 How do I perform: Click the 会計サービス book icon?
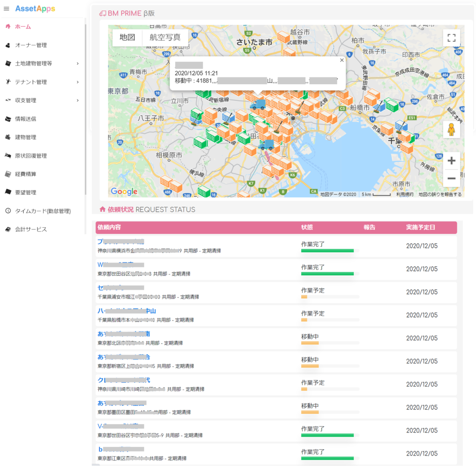pyautogui.click(x=8, y=229)
